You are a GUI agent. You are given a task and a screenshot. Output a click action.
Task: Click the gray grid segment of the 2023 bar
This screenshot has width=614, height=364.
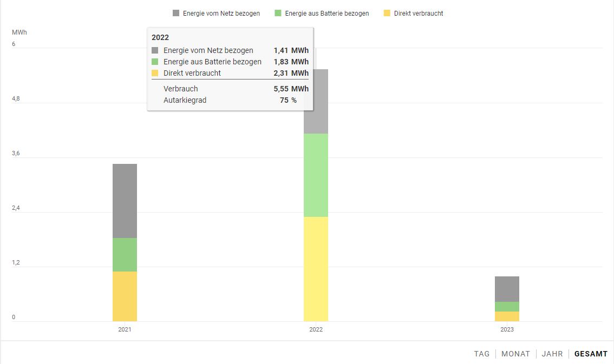coord(507,289)
